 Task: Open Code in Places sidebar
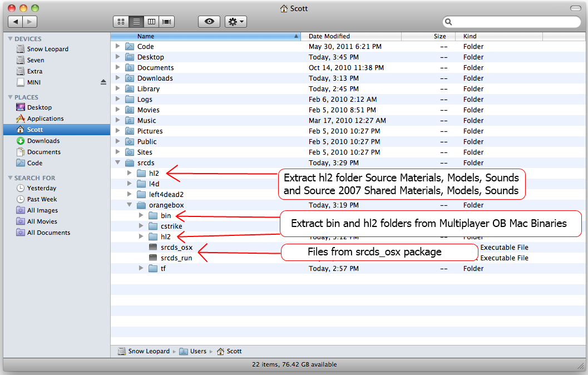coord(34,163)
